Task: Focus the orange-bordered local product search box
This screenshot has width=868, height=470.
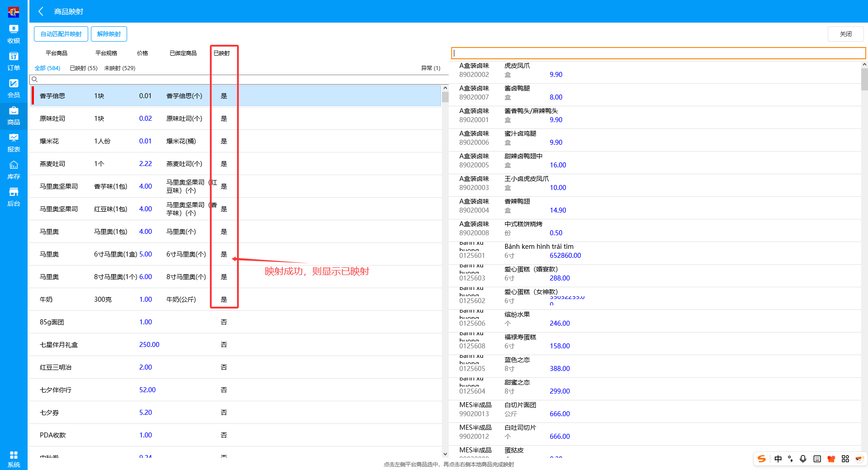Action: 658,53
